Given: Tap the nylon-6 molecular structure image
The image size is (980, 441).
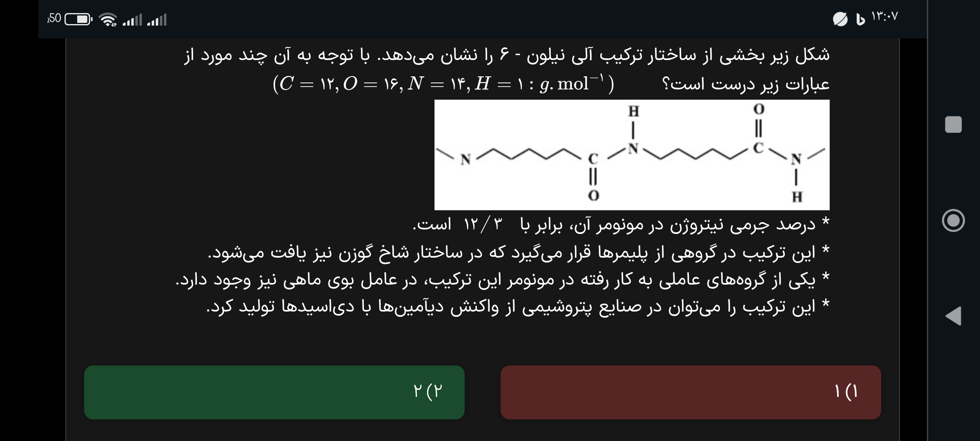Looking at the screenshot, I should (x=632, y=155).
